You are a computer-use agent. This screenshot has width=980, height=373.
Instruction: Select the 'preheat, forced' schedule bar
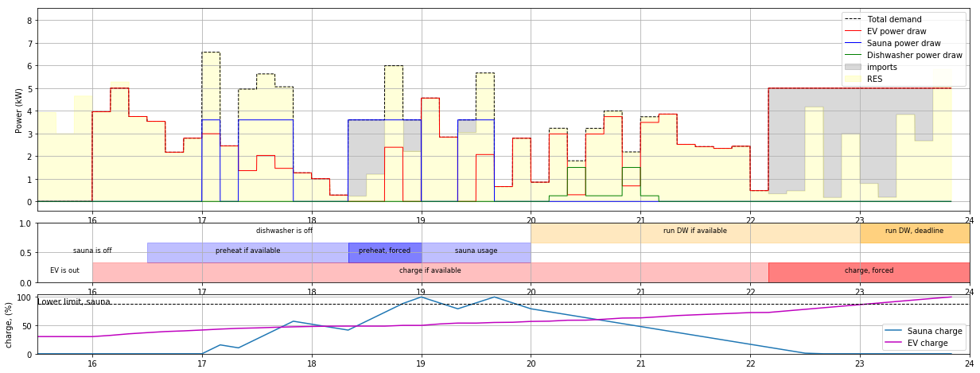tap(385, 253)
